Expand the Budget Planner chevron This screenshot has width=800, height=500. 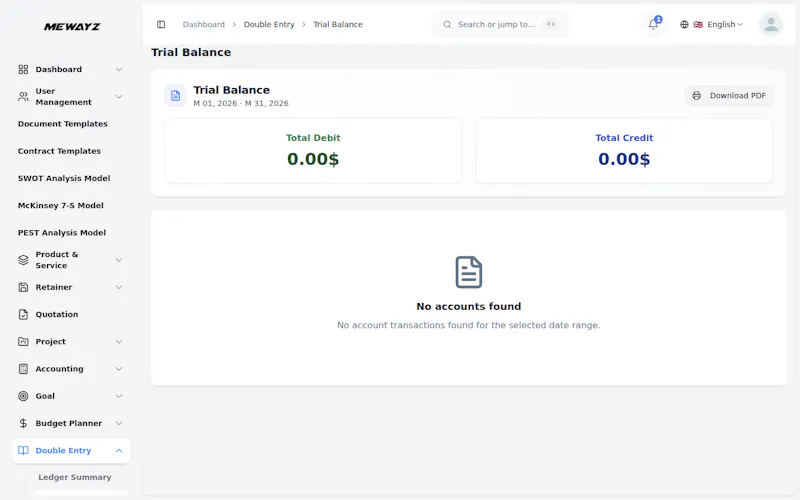(119, 423)
